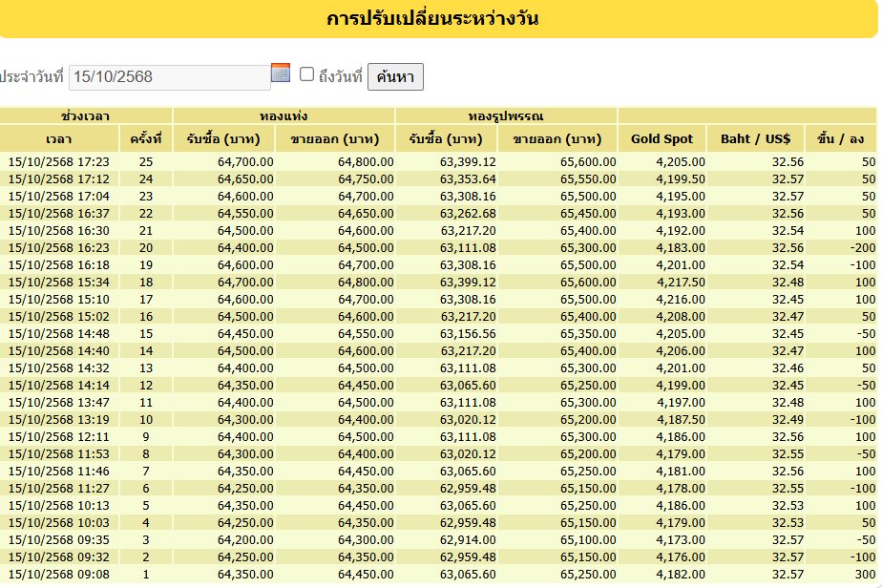Select the time cell 15/10/2568 13:19
This screenshot has width=882, height=588.
[x=59, y=419]
